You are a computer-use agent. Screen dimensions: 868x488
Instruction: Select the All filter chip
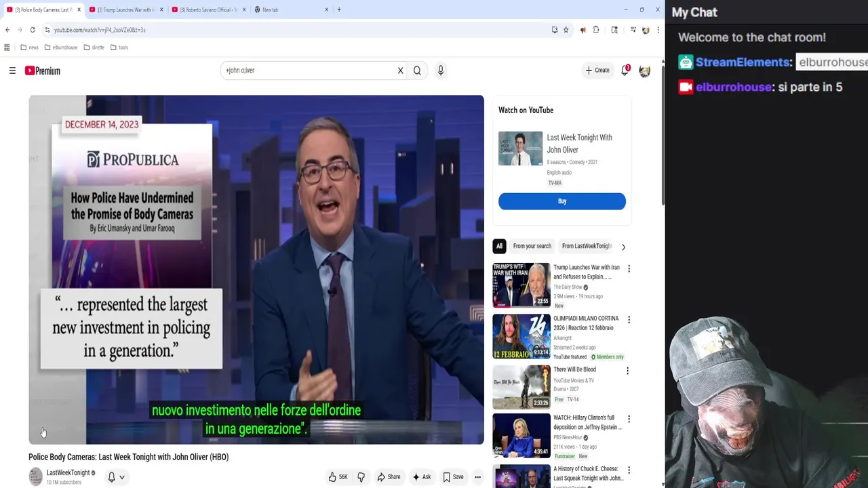(x=499, y=246)
